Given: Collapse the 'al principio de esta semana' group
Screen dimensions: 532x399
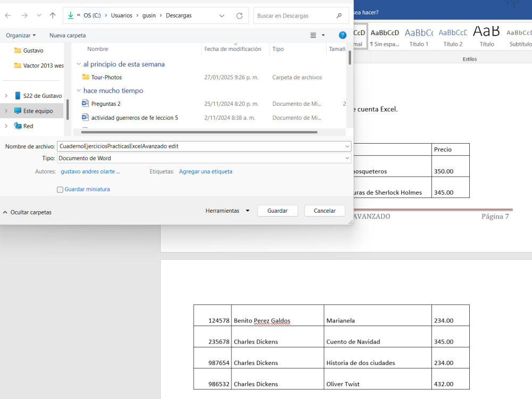Looking at the screenshot, I should pyautogui.click(x=79, y=64).
